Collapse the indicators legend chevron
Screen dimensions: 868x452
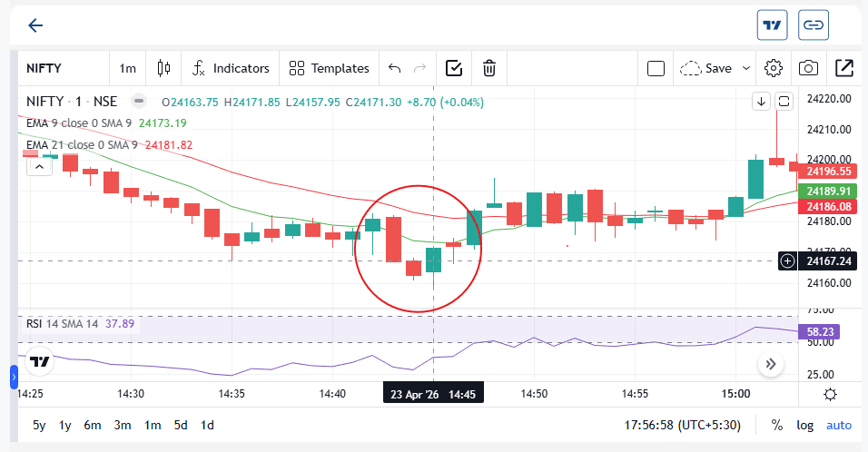coord(39,166)
